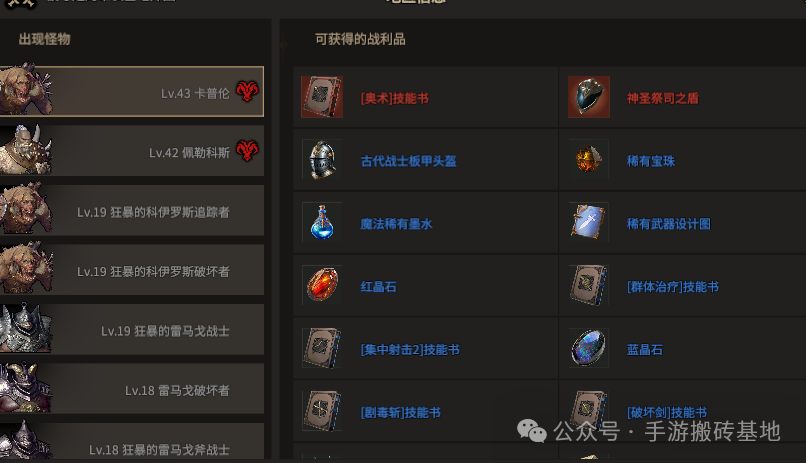
Task: Click the 稀有武器设计图 blueprint icon
Action: coord(589,223)
